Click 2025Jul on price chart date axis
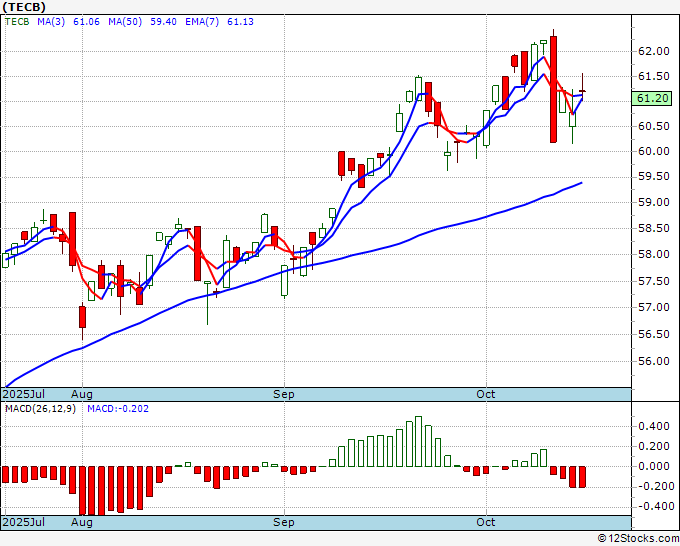 tap(23, 394)
